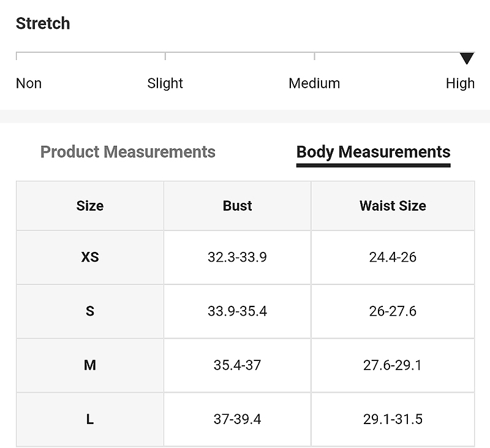
Task: Click the High stretch indicator triangle
Action: click(467, 59)
